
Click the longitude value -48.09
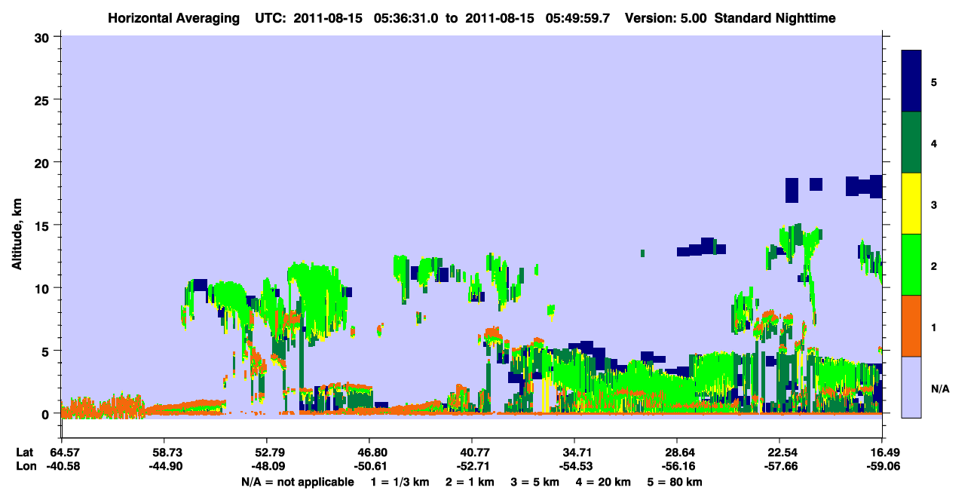tap(267, 466)
